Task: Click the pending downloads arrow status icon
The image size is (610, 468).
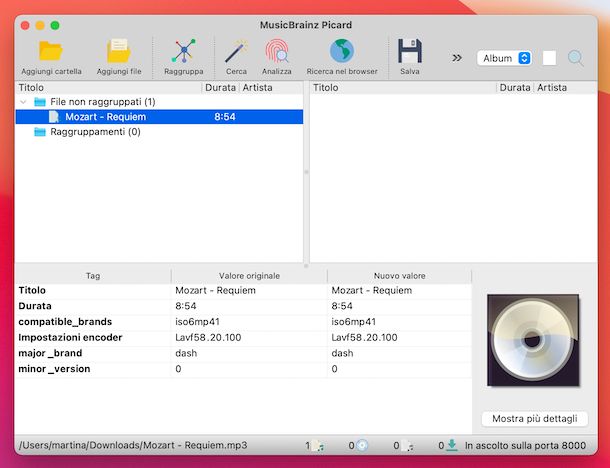Action: pos(452,445)
